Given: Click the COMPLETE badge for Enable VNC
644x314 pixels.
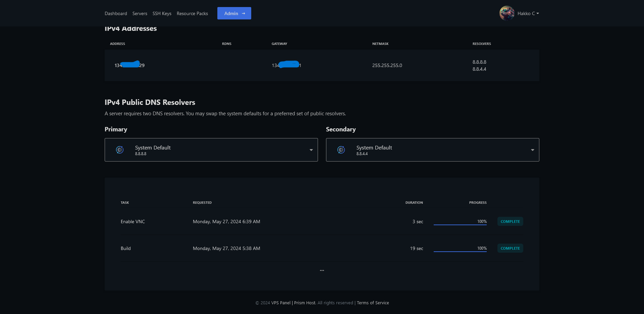Looking at the screenshot, I should click(x=510, y=222).
